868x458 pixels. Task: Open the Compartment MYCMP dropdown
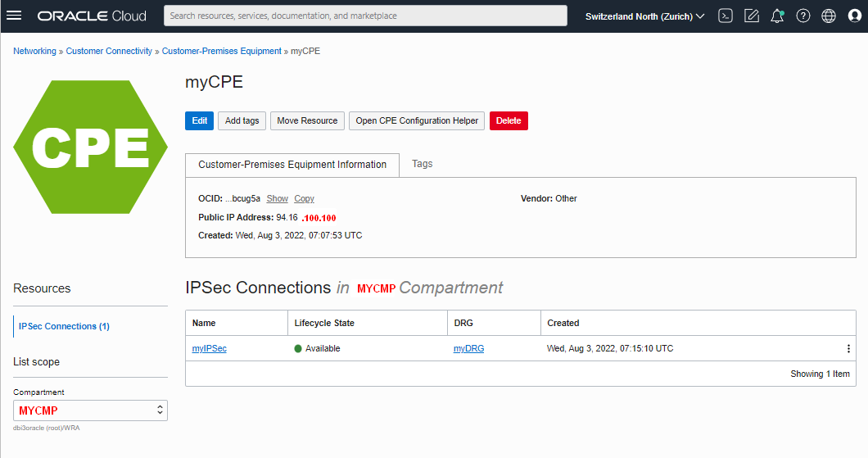pos(90,410)
